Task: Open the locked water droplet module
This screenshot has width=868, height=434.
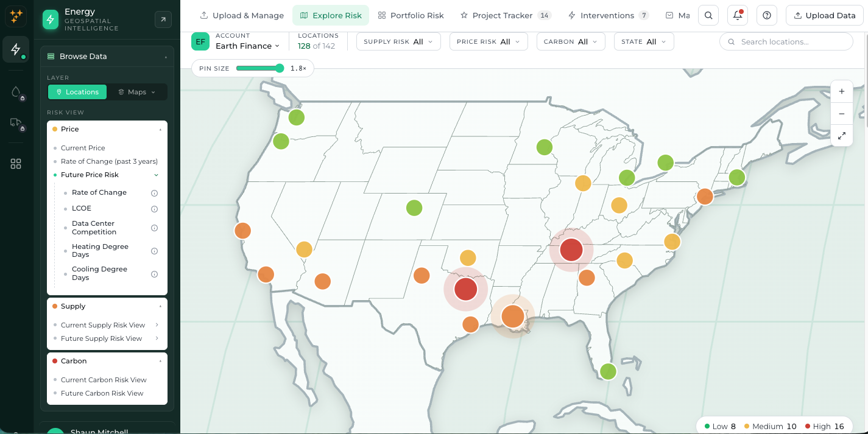Action: click(16, 93)
